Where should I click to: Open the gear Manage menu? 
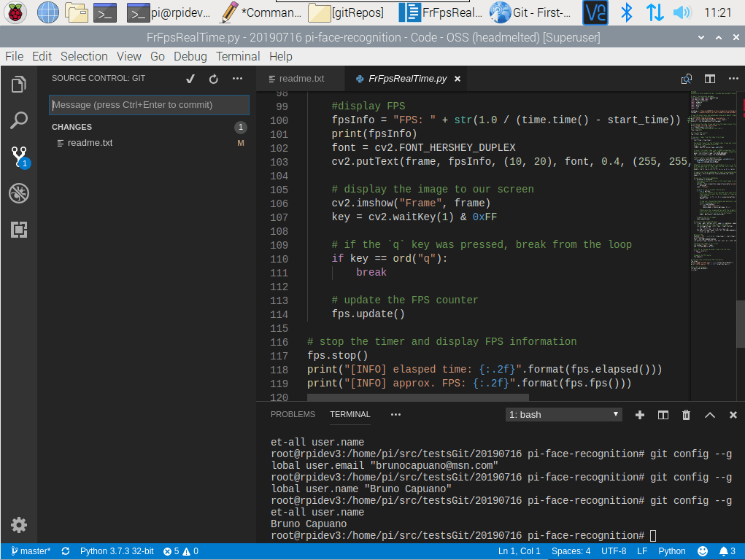coord(19,524)
